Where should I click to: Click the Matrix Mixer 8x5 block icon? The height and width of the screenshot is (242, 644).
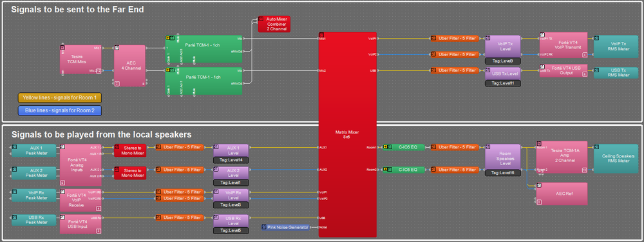coord(321,35)
